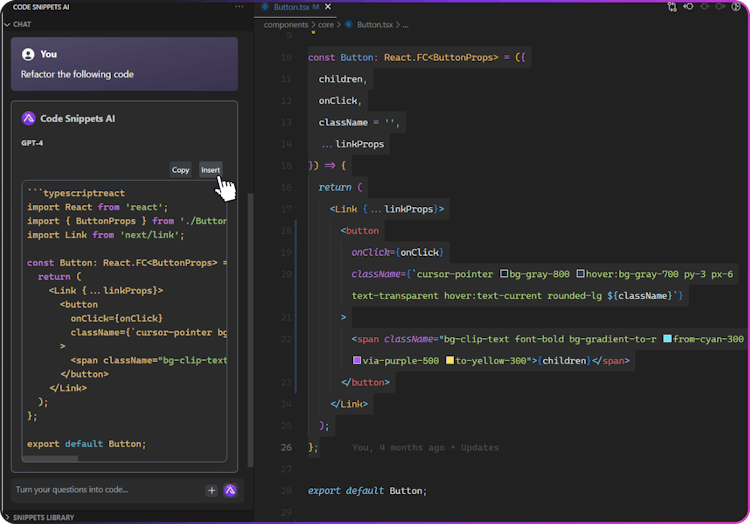Click the compare changes icon in editor toolbar
Viewport: 750px width, 524px height.
click(671, 7)
